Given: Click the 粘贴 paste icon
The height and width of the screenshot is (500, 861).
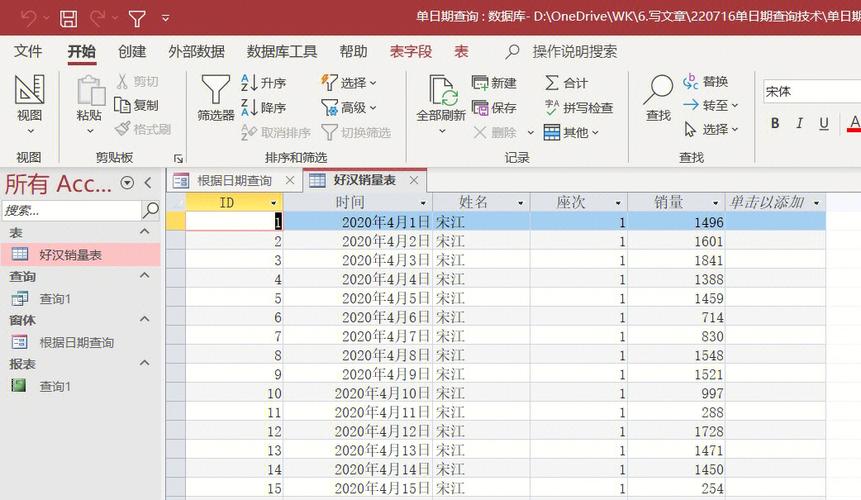Looking at the screenshot, I should pyautogui.click(x=90, y=91).
